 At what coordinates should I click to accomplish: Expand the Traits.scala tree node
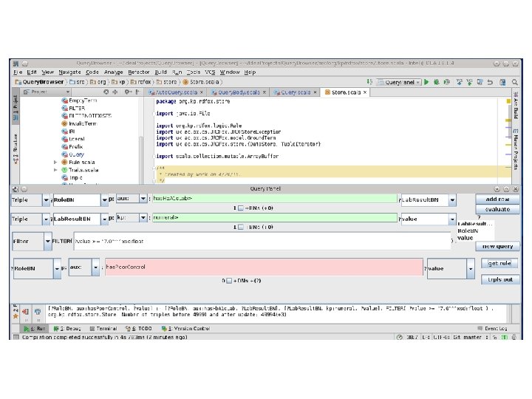[55, 170]
